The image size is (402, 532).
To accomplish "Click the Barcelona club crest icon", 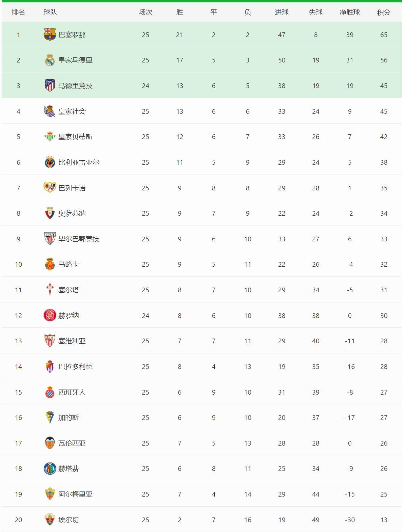I will [x=50, y=34].
